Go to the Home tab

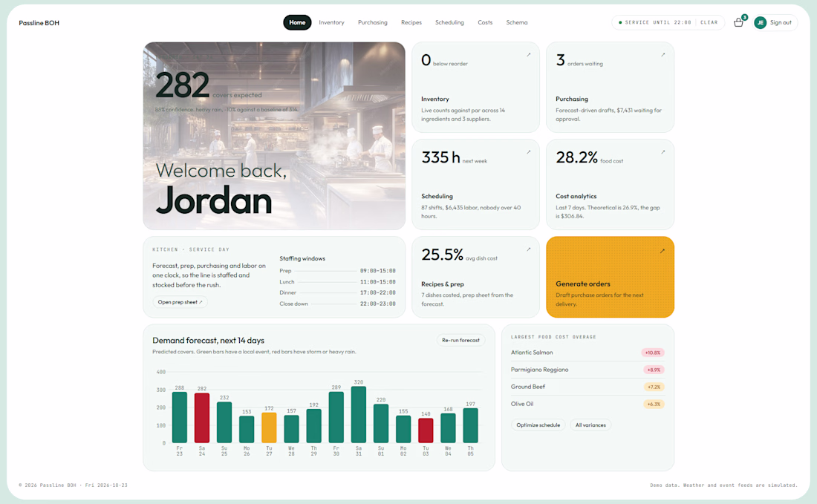click(x=297, y=22)
